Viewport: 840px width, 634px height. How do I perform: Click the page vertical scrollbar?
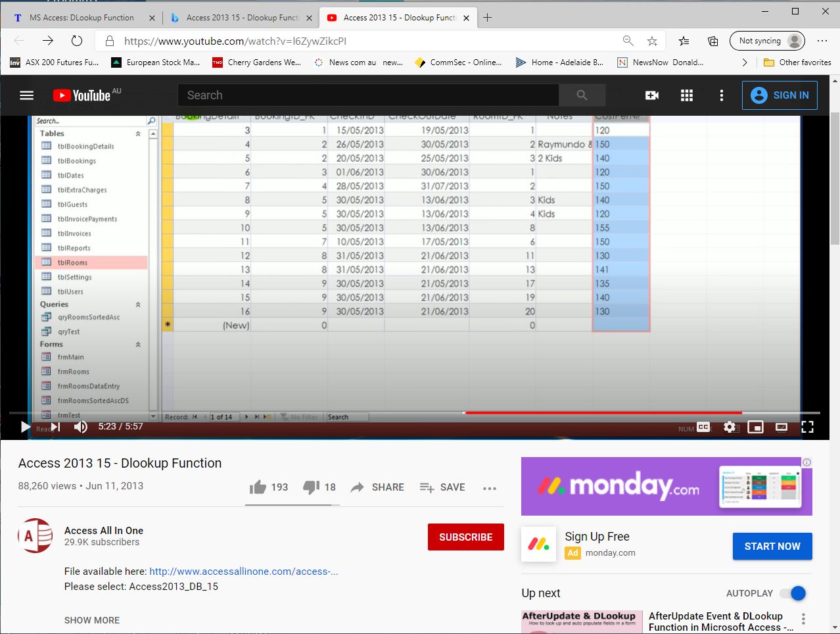click(x=835, y=178)
